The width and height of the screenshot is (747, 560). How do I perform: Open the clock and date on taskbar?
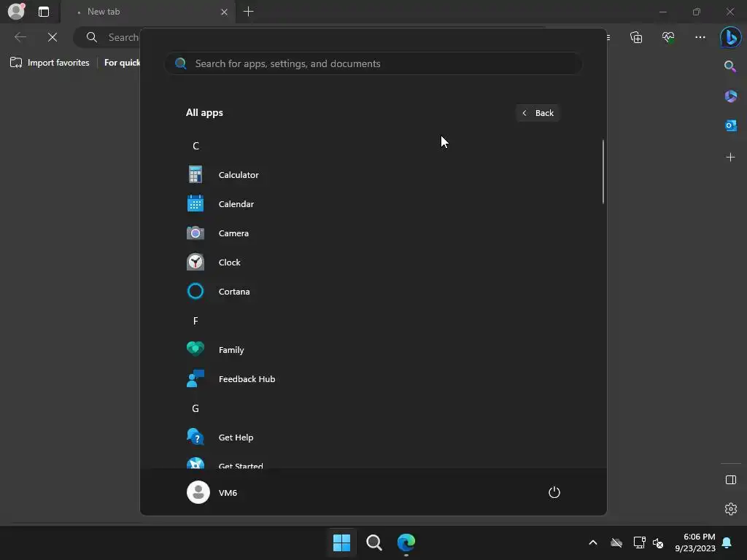coord(695,542)
